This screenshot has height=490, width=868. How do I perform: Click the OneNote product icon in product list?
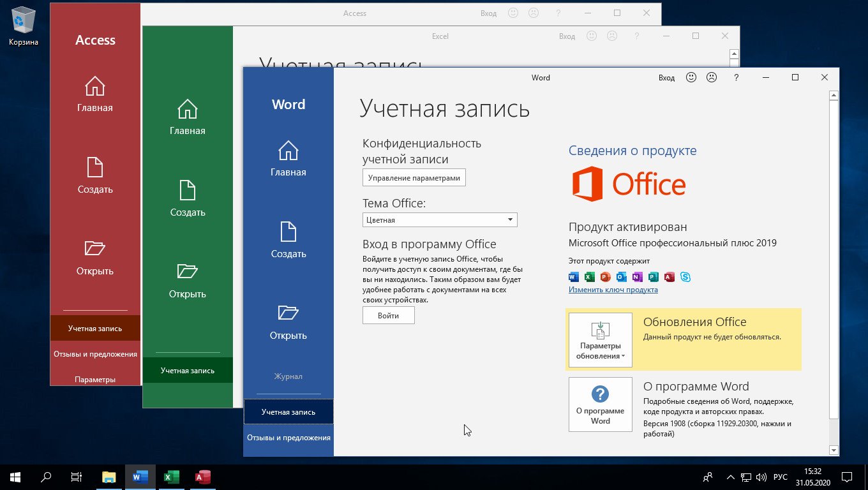coord(637,276)
